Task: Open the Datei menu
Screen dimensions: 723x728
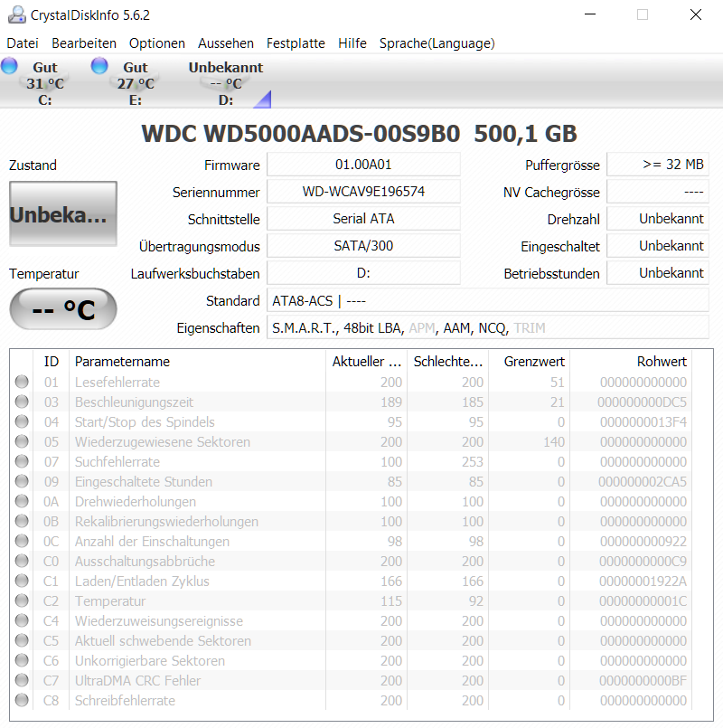Action: pyautogui.click(x=23, y=43)
